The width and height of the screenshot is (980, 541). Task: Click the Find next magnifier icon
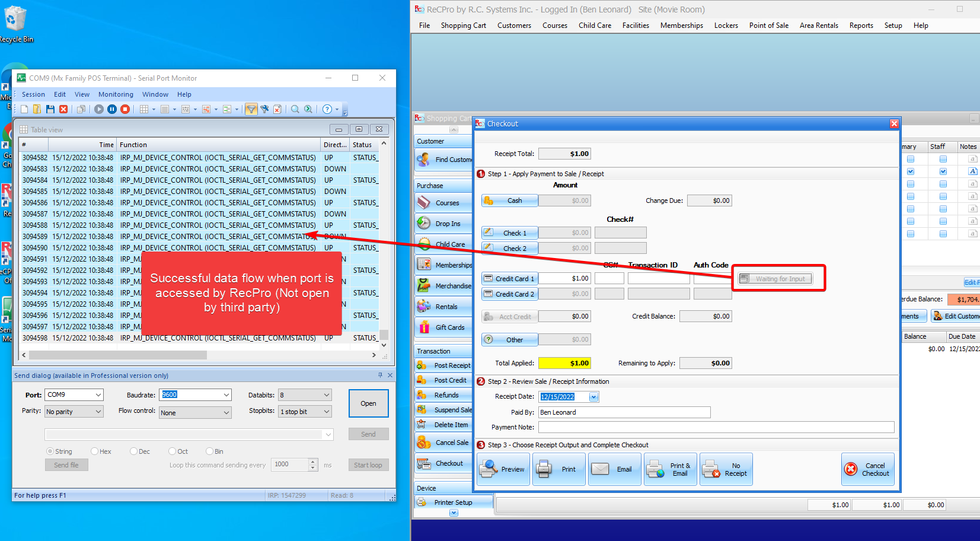pyautogui.click(x=308, y=109)
